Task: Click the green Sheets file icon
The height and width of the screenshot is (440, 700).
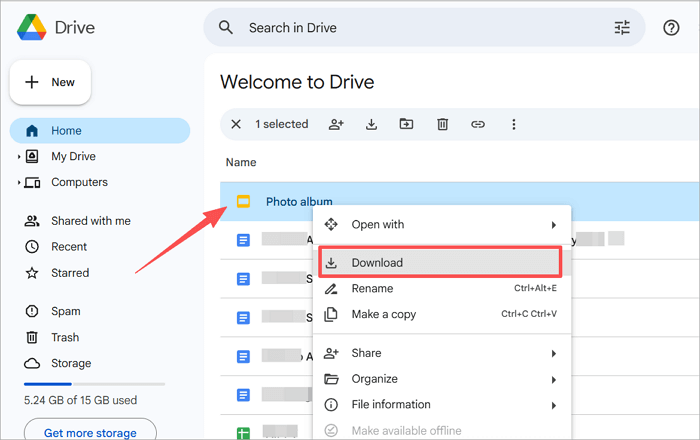Action: click(243, 433)
